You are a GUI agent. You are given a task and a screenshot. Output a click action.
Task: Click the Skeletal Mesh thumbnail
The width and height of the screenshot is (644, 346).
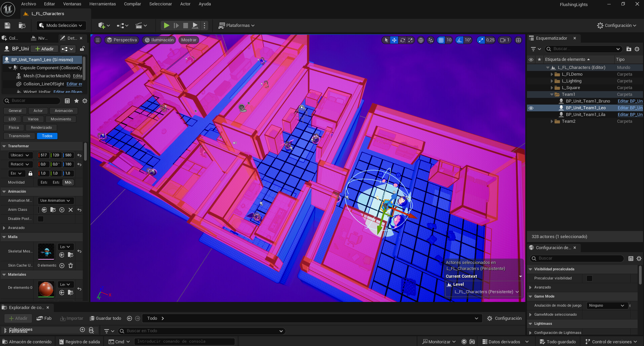(46, 251)
